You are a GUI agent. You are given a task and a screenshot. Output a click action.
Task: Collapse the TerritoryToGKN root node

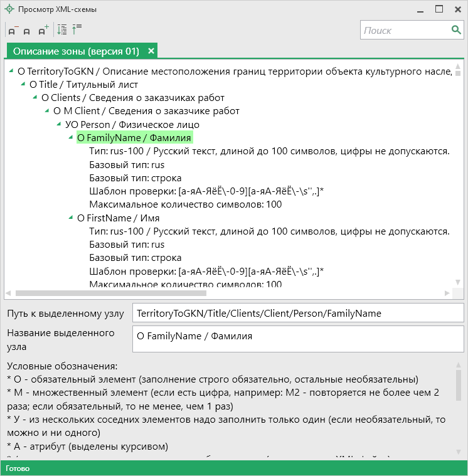click(x=12, y=71)
